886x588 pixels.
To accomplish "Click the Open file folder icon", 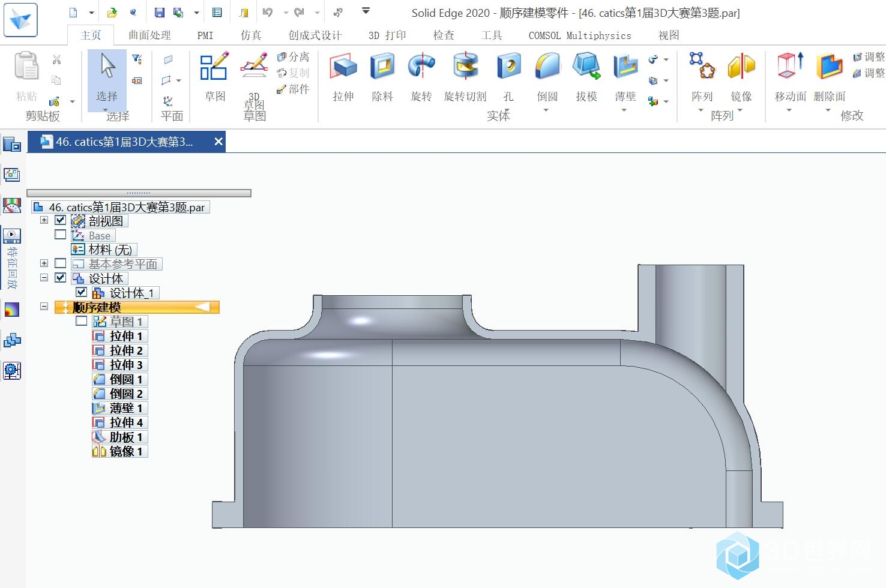I will (112, 13).
